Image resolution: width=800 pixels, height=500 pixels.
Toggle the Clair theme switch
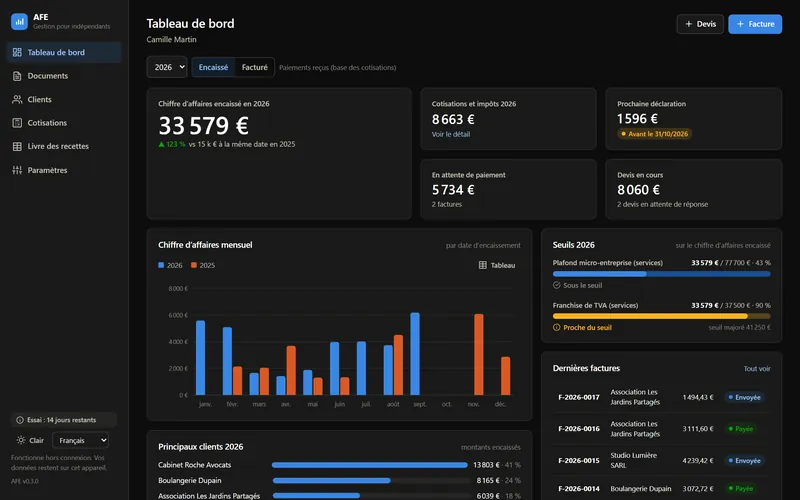(x=30, y=440)
